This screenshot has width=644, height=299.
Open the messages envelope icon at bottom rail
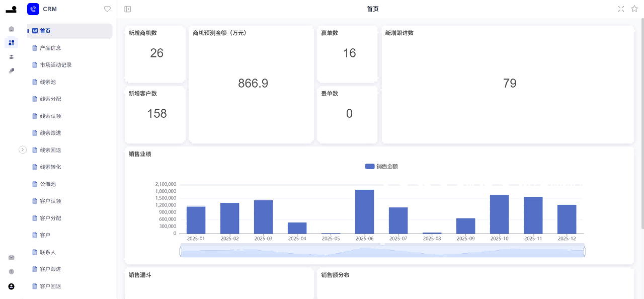11,257
